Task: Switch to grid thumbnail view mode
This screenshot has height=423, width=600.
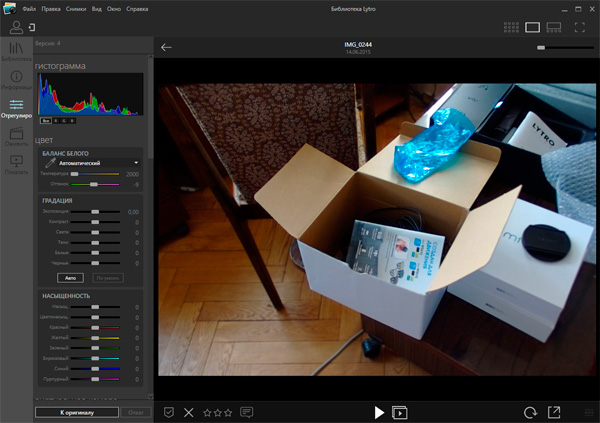Action: tap(511, 27)
